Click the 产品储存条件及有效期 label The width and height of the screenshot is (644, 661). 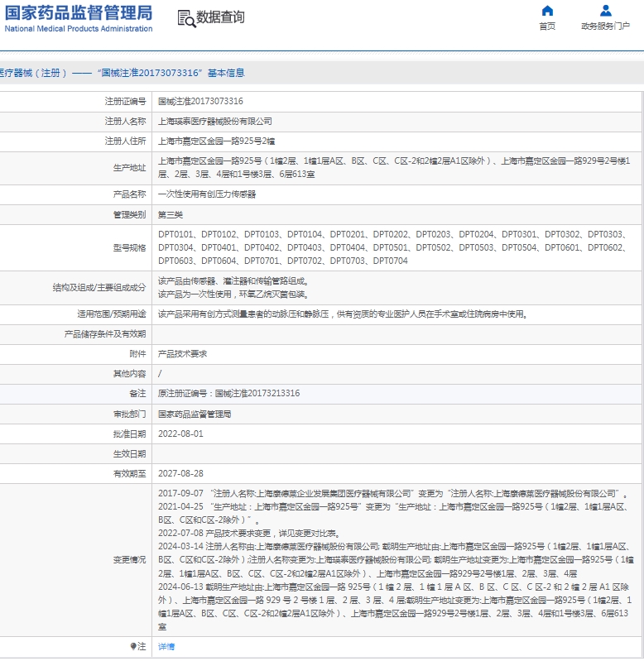click(x=105, y=334)
